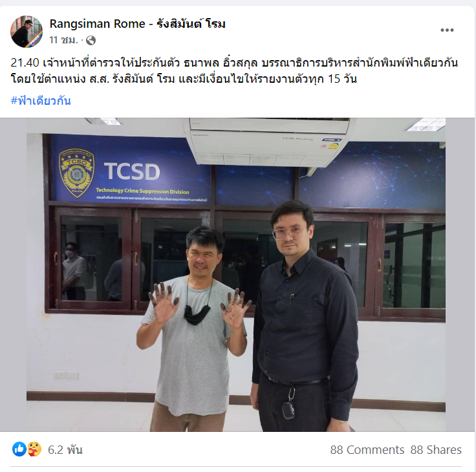Click the globe public audience icon

point(91,40)
